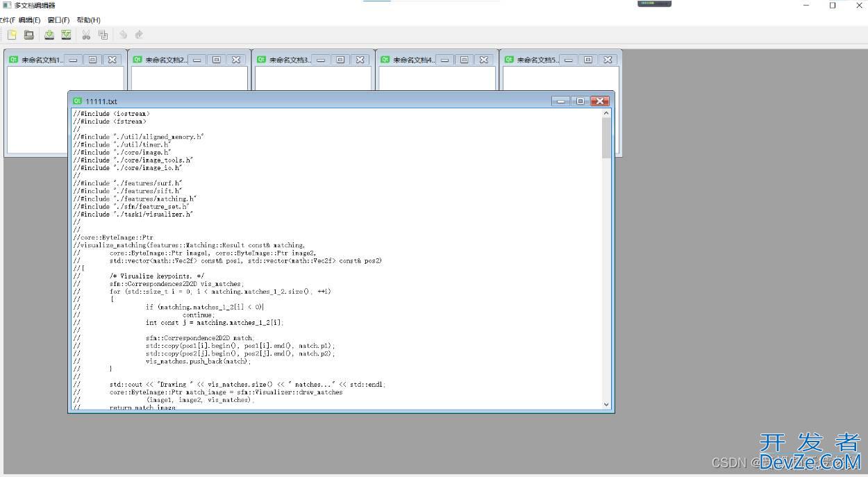
Task: Activate the 未命名文档5 window title
Action: [538, 60]
